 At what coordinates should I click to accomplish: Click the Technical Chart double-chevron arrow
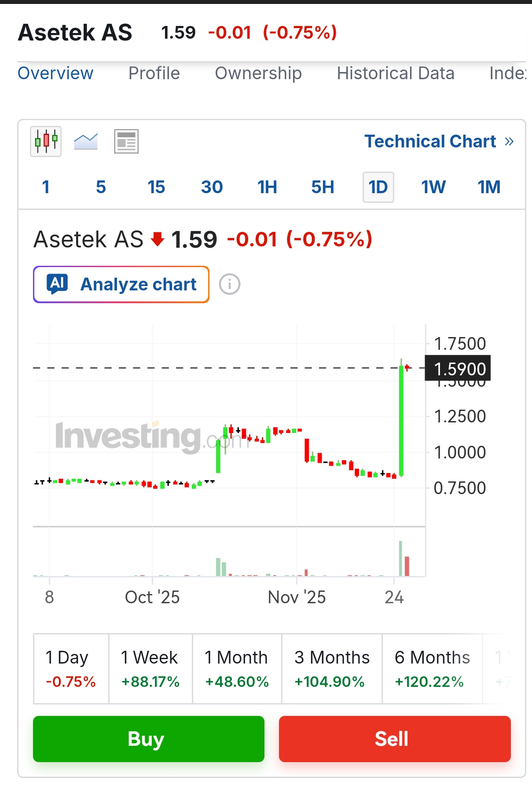point(509,142)
